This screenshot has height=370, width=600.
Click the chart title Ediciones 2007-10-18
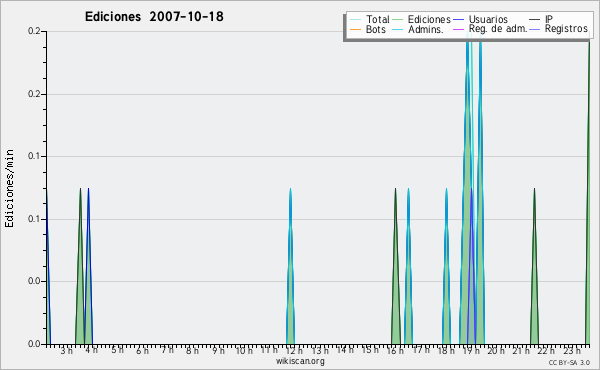154,17
